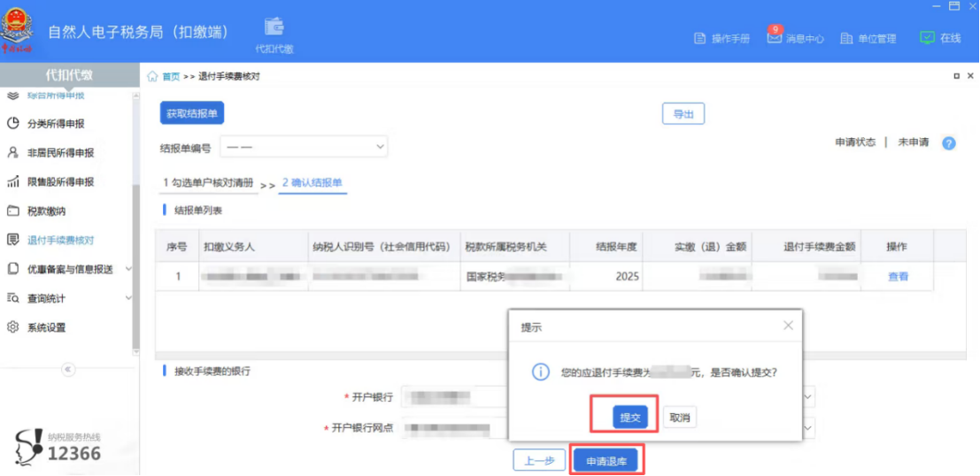Select 税款缴纳 in sidebar
This screenshot has width=980, height=476.
point(46,211)
